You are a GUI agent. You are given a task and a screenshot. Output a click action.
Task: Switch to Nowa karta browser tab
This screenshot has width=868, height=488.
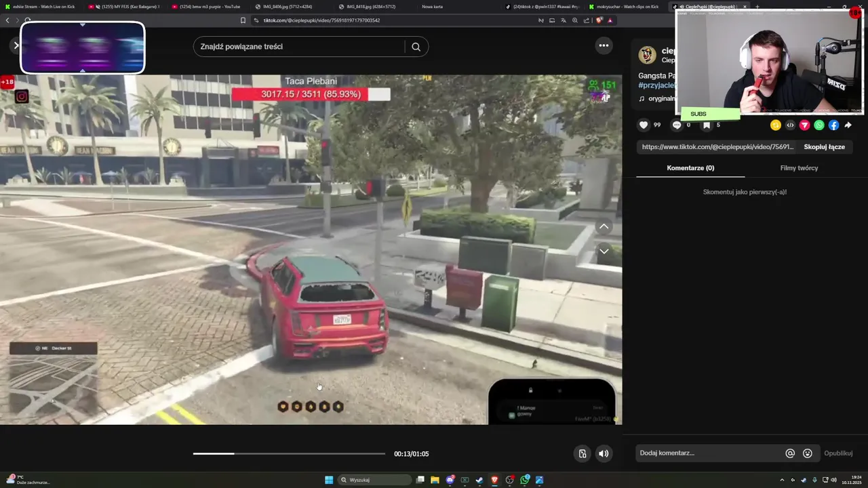(432, 6)
